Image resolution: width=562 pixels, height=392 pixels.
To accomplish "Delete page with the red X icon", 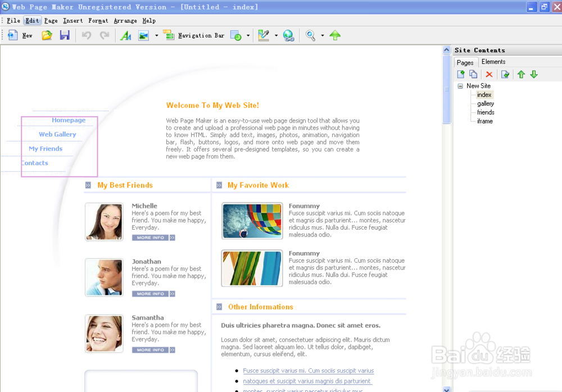I will (x=489, y=75).
